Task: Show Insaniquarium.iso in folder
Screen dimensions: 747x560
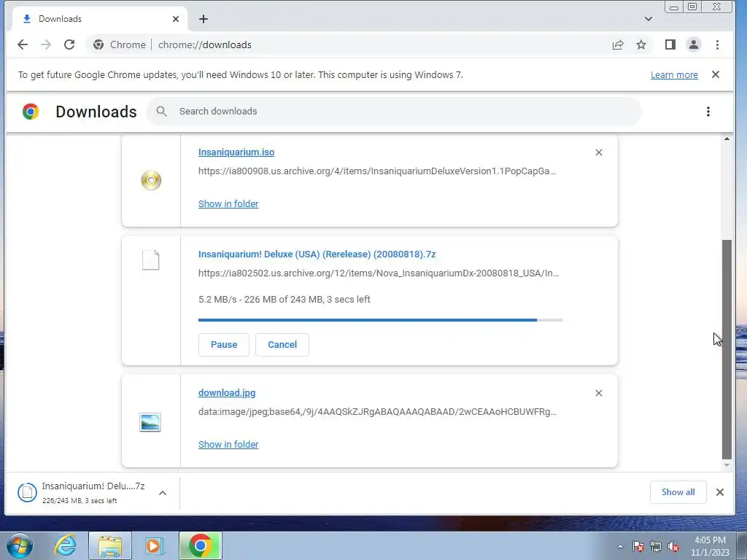Action: (x=228, y=204)
